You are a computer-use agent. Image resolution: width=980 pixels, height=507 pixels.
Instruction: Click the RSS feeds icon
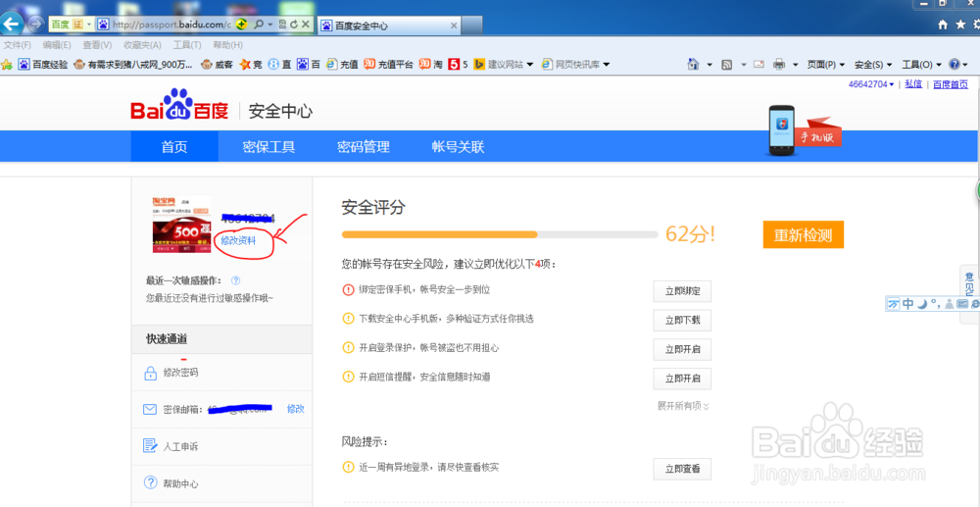[x=726, y=64]
